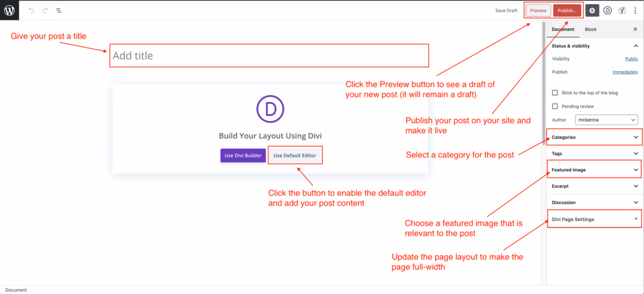This screenshot has width=644, height=294.
Task: Open the three-dot more options menu
Action: pyautogui.click(x=636, y=10)
